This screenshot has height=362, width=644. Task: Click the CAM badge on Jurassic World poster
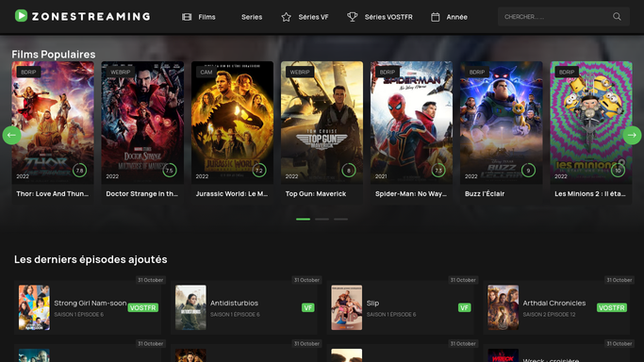[x=206, y=72]
